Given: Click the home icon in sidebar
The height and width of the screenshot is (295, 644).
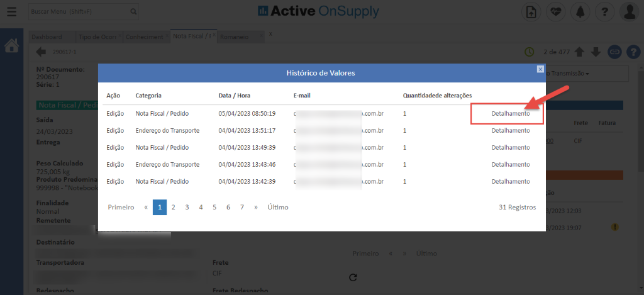Looking at the screenshot, I should coord(11,46).
